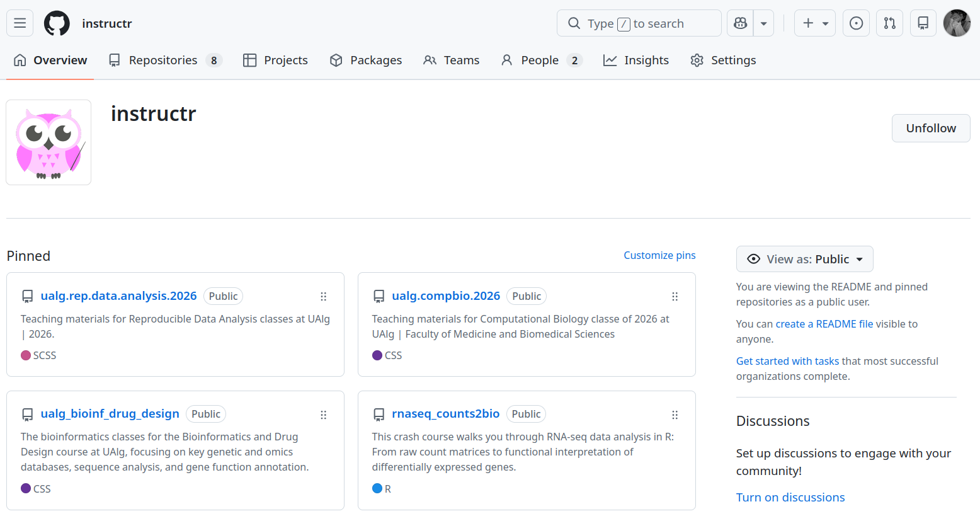The image size is (980, 521).
Task: Open the Repositories icon in the header
Action: point(923,23)
